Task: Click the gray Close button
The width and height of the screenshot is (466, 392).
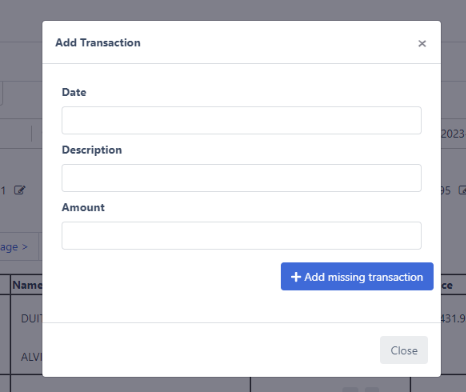Action: coord(404,350)
